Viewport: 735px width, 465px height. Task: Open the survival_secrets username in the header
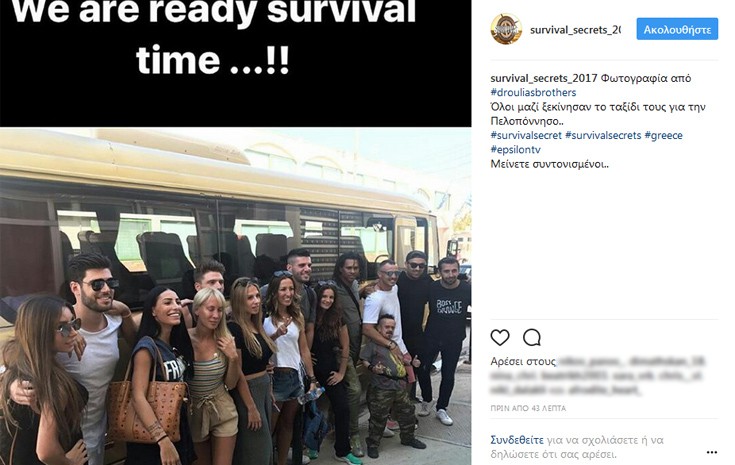click(x=575, y=30)
